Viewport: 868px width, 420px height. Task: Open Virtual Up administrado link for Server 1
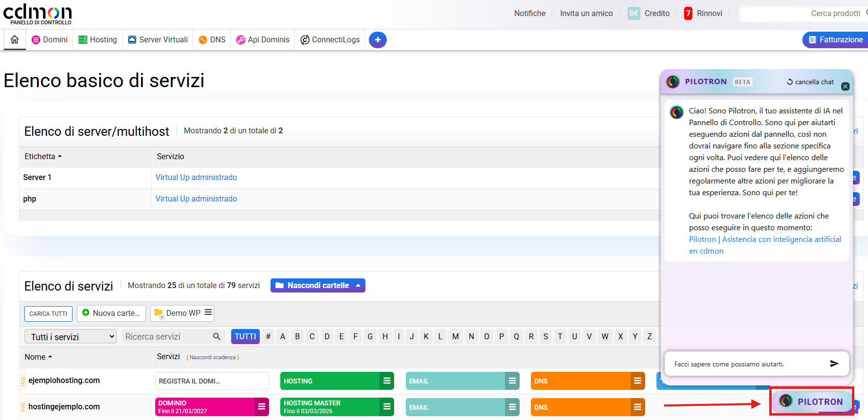(196, 177)
